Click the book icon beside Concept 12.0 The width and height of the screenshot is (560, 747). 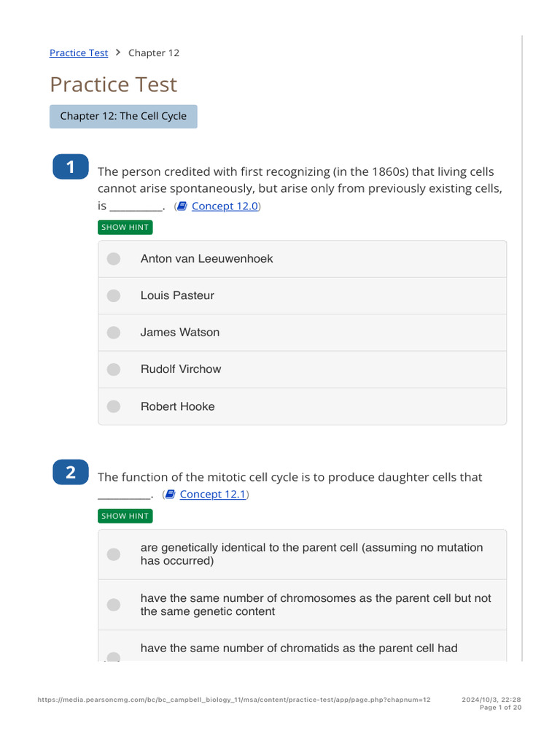click(182, 206)
